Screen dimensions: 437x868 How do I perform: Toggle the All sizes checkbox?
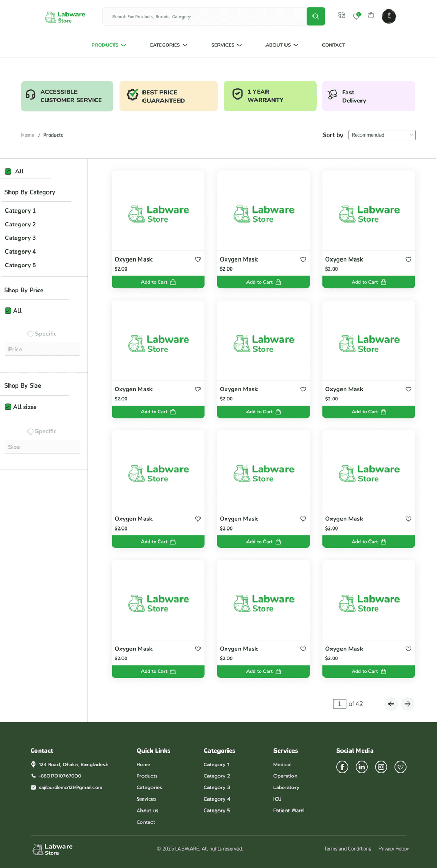(x=8, y=407)
